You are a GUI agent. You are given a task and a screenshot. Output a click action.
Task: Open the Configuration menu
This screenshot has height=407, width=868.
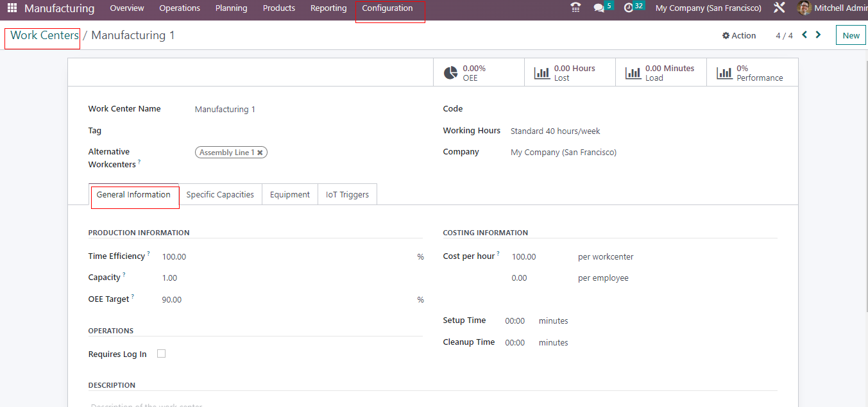pyautogui.click(x=387, y=8)
